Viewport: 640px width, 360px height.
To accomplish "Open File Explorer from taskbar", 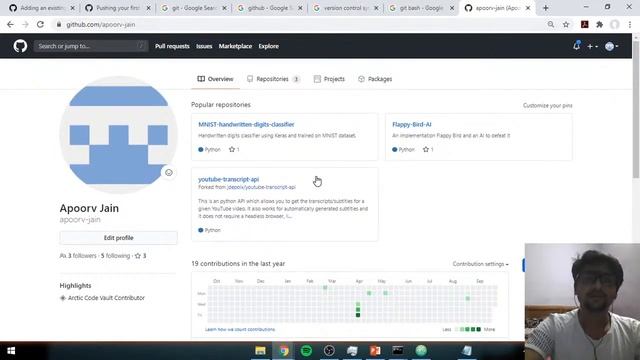I will (260, 351).
